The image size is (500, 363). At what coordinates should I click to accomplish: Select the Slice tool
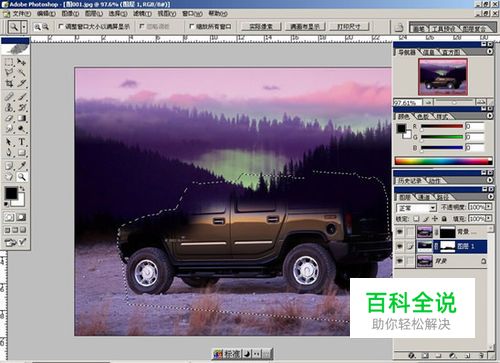[22, 83]
